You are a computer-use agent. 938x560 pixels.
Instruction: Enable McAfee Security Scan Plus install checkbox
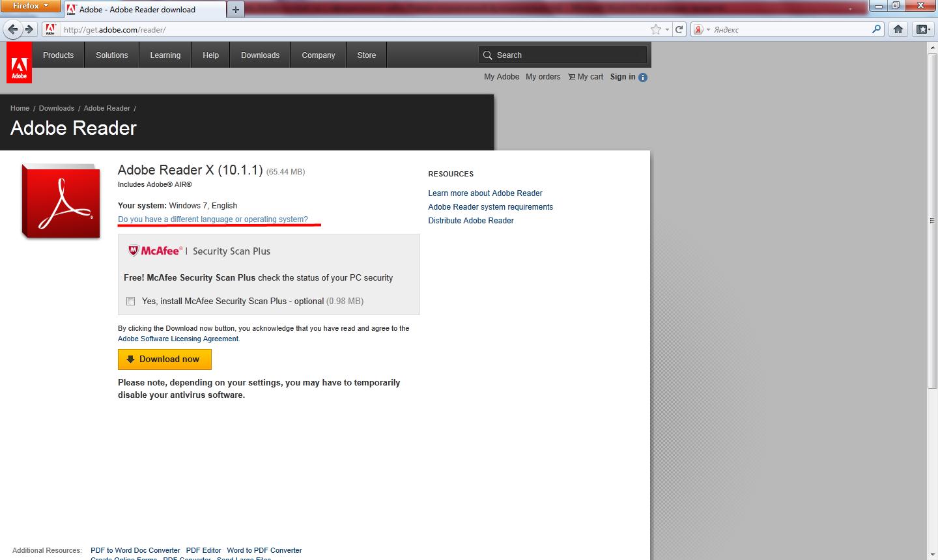point(131,301)
